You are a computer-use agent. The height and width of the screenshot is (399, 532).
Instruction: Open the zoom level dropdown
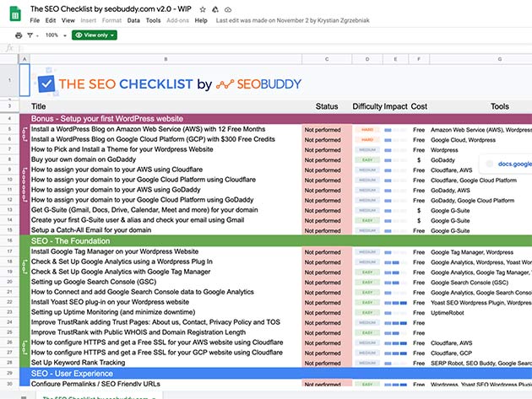pos(56,35)
